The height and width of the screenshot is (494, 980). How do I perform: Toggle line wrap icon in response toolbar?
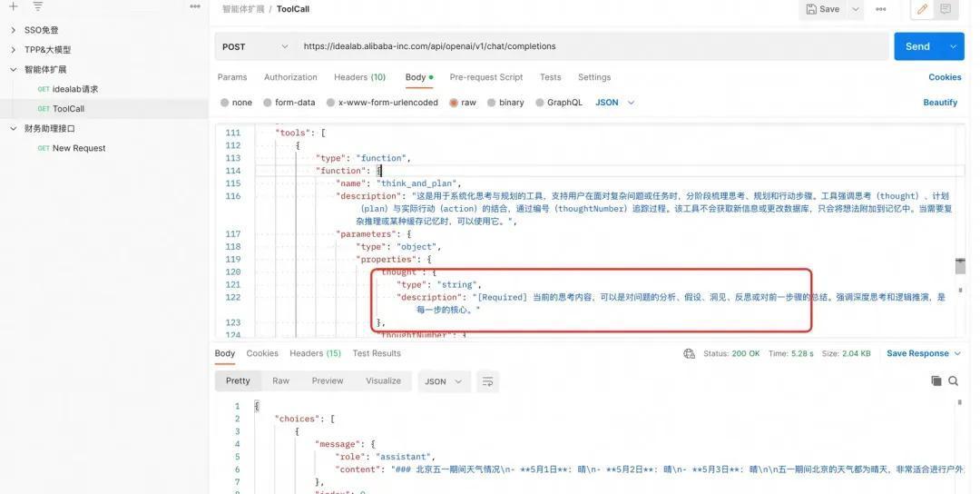tap(487, 381)
